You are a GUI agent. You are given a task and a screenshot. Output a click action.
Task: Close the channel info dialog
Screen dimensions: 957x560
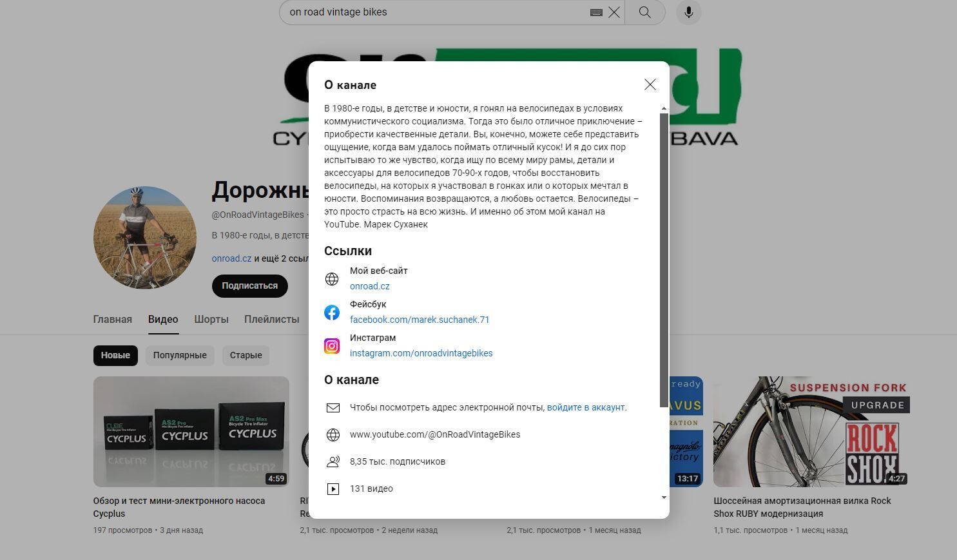point(650,84)
